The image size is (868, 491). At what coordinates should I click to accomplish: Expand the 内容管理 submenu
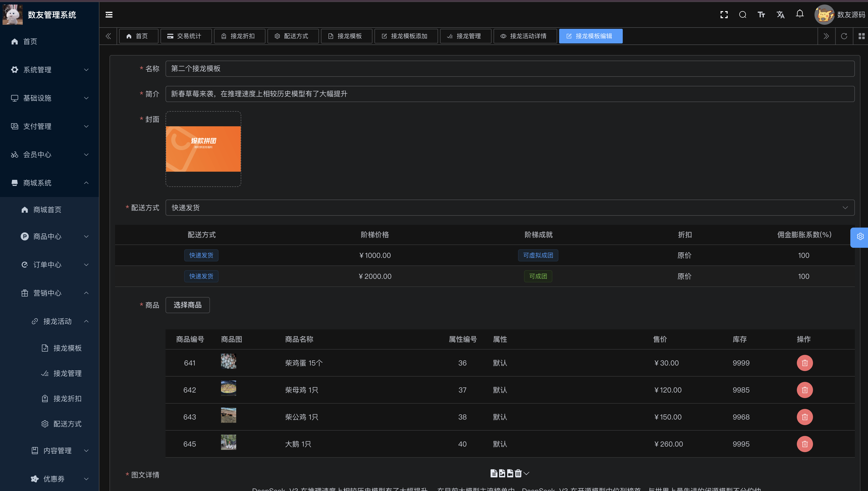49,451
